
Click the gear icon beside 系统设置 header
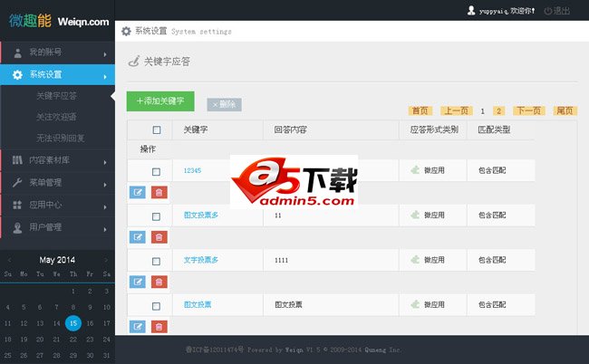pos(126,31)
